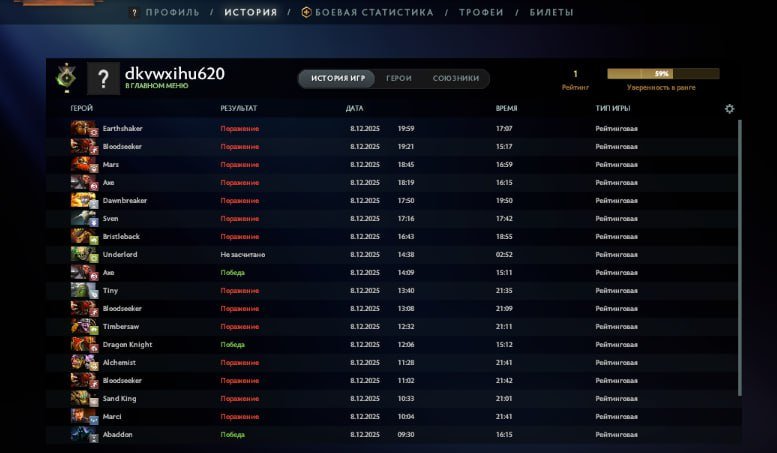Click the Dawnbreaker match duration 19:50
The width and height of the screenshot is (777, 453).
coord(504,200)
